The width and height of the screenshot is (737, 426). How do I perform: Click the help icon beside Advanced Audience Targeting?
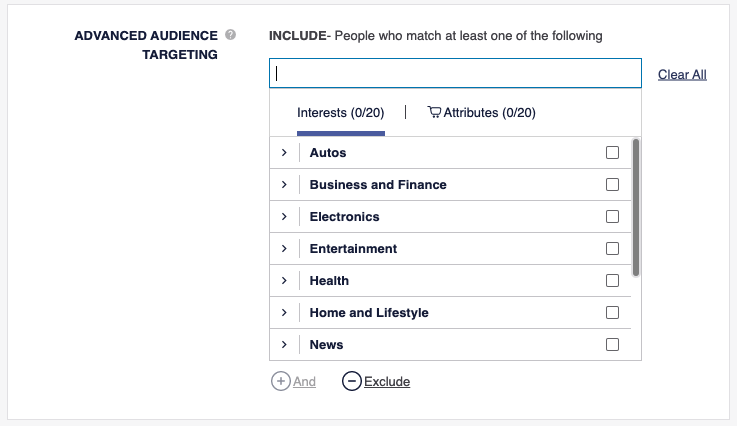point(231,35)
